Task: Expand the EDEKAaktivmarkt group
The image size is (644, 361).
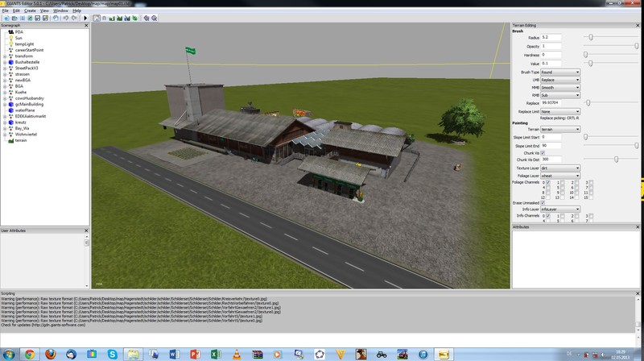Action: [5, 116]
